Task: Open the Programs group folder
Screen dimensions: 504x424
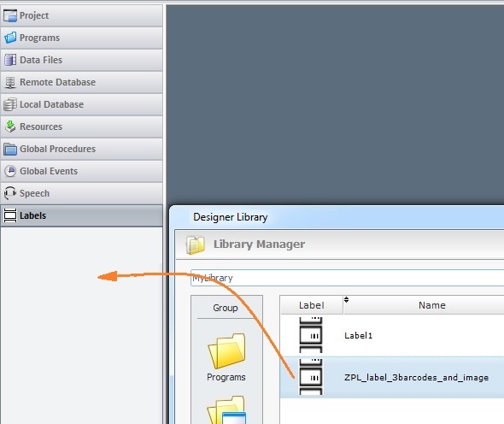Action: [226, 357]
